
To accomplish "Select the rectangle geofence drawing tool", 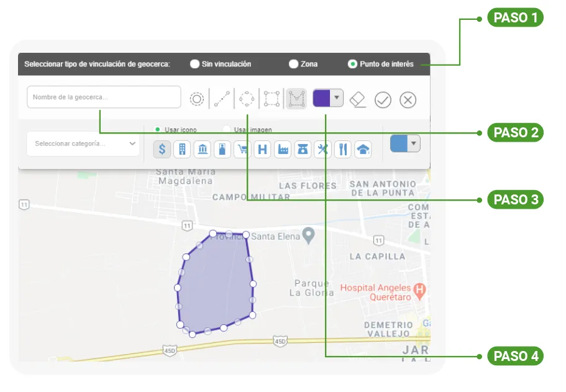I will click(x=272, y=99).
